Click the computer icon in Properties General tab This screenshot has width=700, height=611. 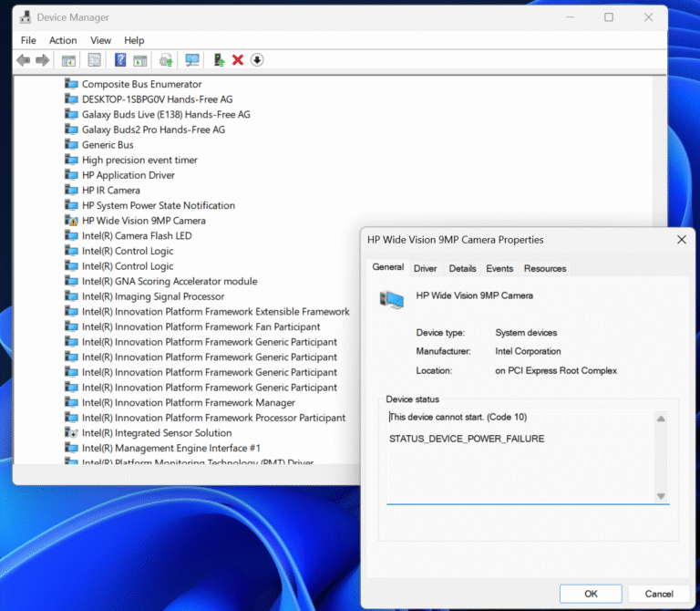pos(392,300)
